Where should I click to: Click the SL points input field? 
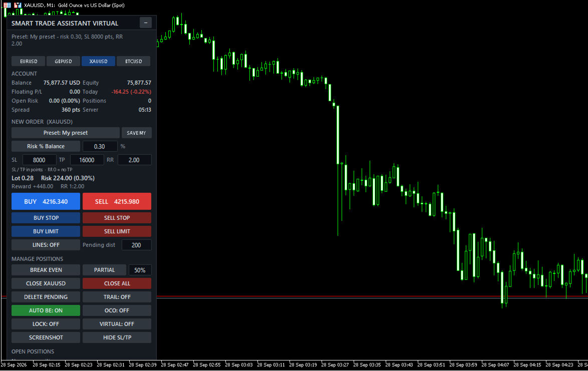(40, 160)
